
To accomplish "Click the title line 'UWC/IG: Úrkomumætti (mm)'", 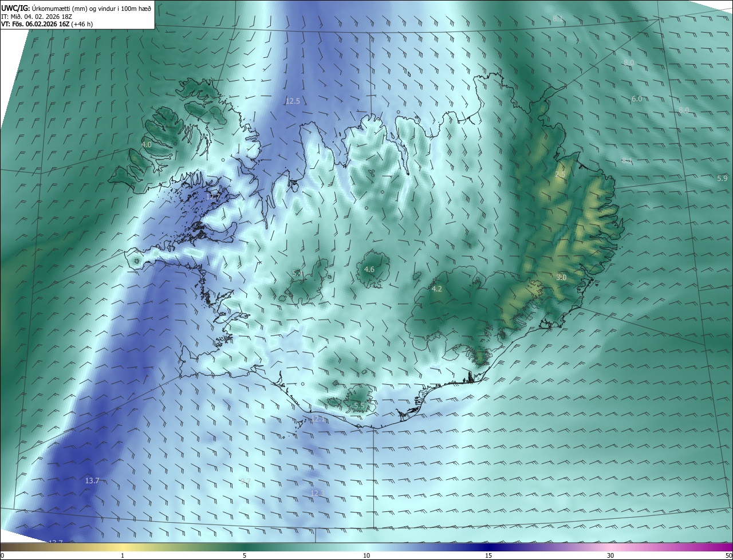I will point(76,7).
